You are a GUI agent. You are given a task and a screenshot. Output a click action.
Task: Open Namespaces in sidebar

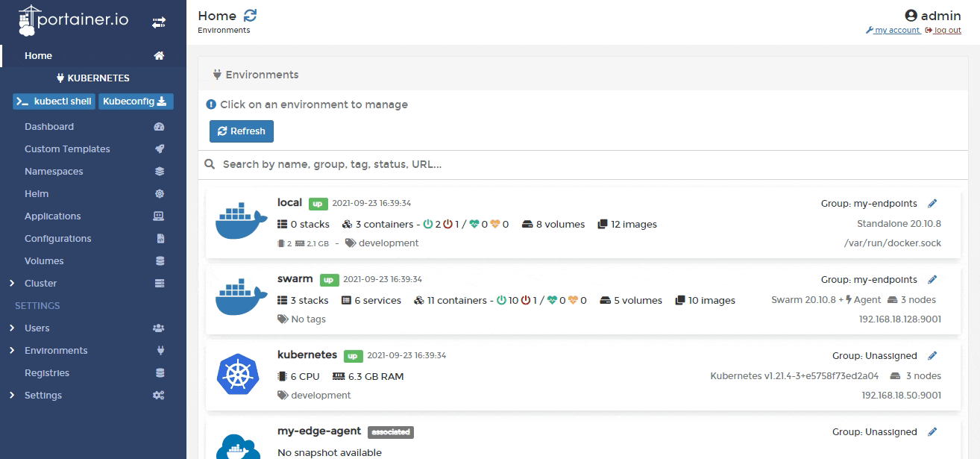tap(54, 172)
